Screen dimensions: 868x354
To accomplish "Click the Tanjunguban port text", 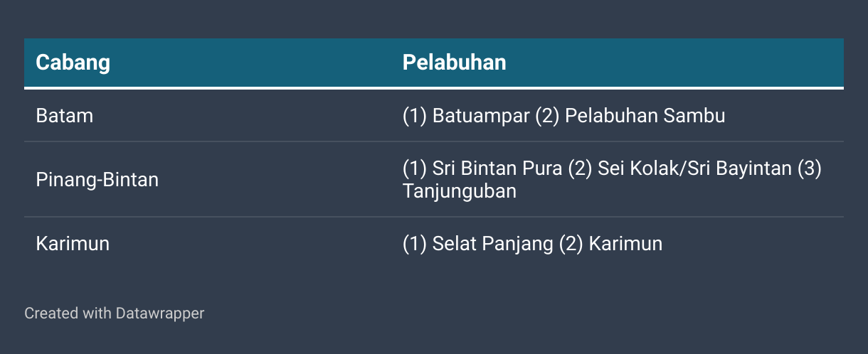I will (460, 191).
